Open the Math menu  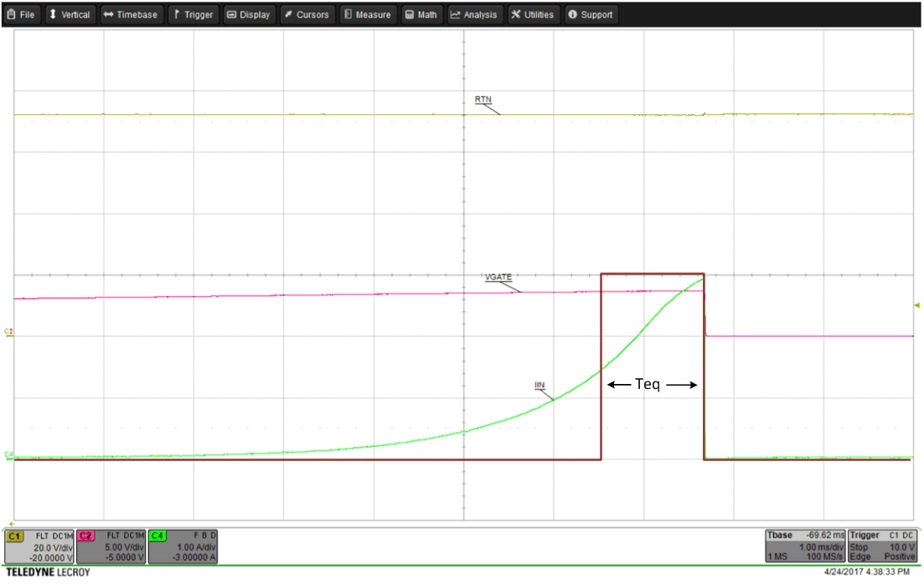pyautogui.click(x=421, y=14)
